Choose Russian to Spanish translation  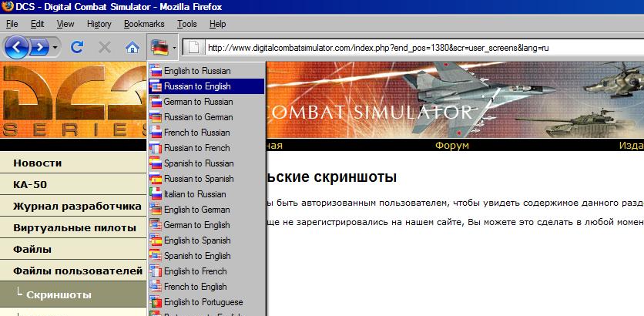(x=206, y=179)
